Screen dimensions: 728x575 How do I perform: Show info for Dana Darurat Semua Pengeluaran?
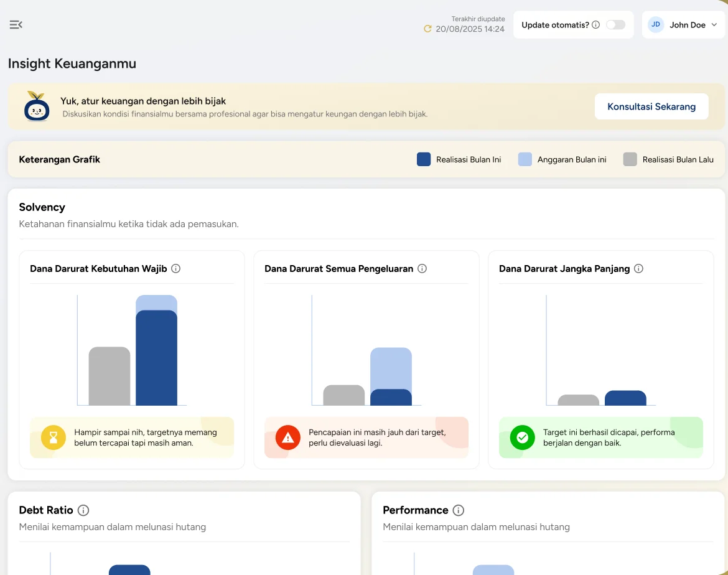point(422,268)
